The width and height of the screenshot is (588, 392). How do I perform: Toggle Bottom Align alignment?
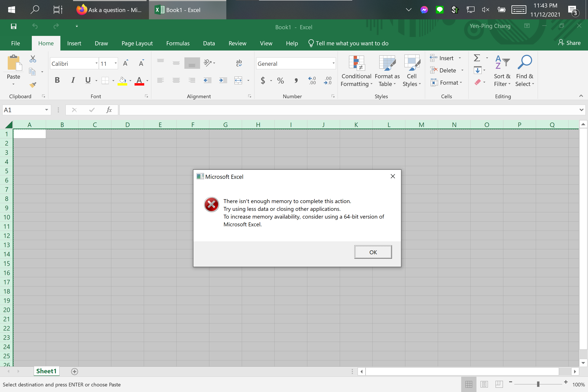click(192, 63)
